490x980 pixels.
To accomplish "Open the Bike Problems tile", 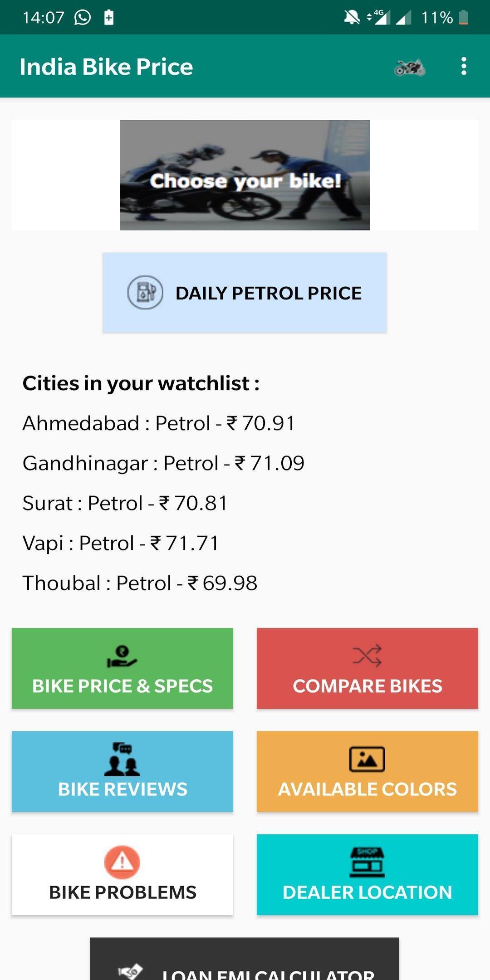I will point(122,875).
